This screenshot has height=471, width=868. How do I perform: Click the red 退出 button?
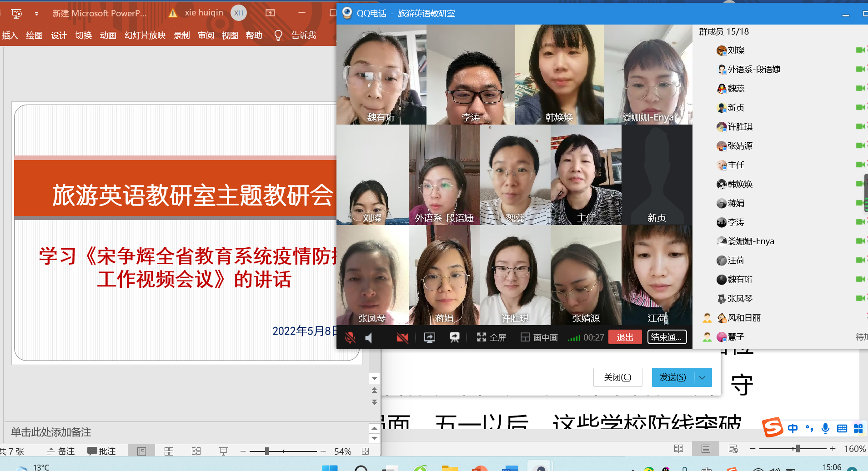(x=625, y=337)
